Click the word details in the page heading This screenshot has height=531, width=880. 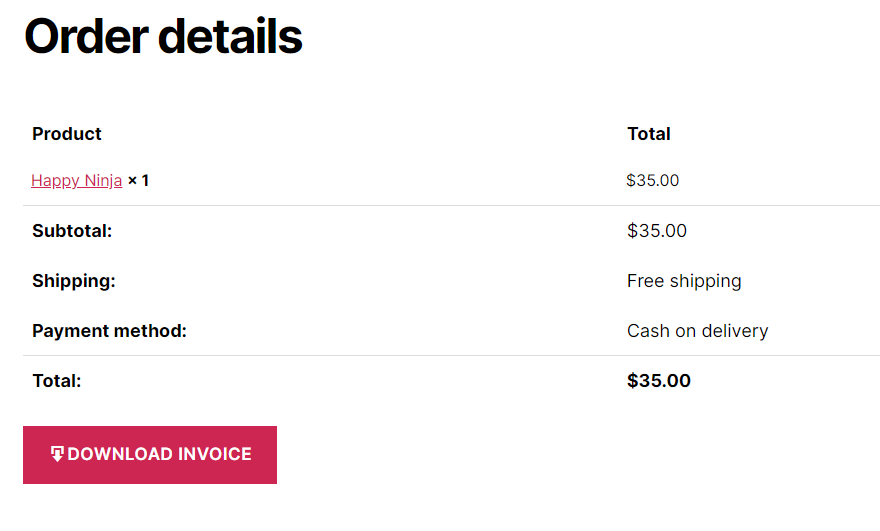(231, 36)
